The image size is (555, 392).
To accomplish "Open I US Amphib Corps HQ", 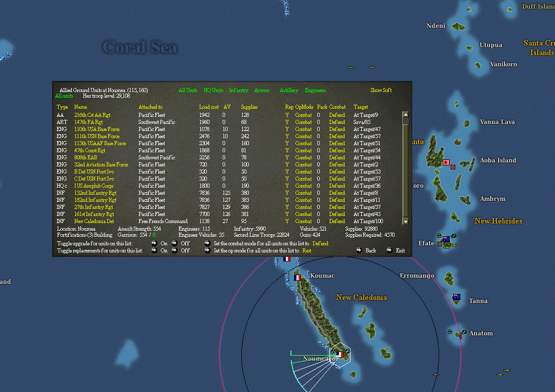I will [94, 186].
